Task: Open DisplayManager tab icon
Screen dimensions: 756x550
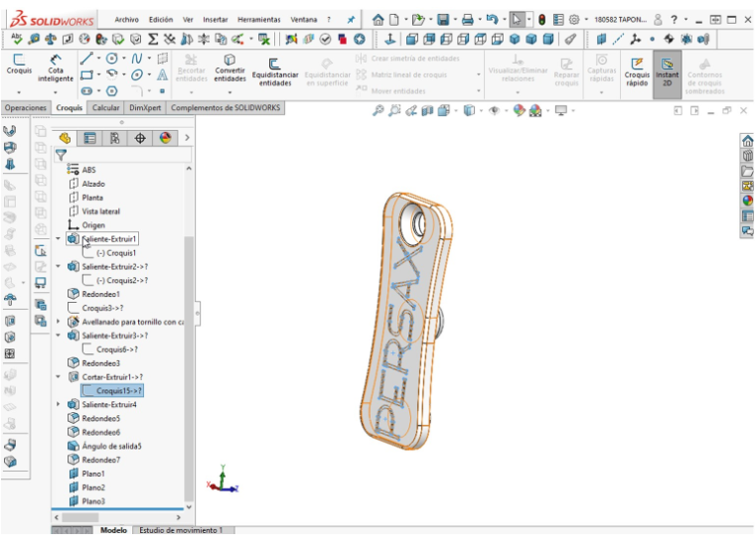Action: pos(165,138)
